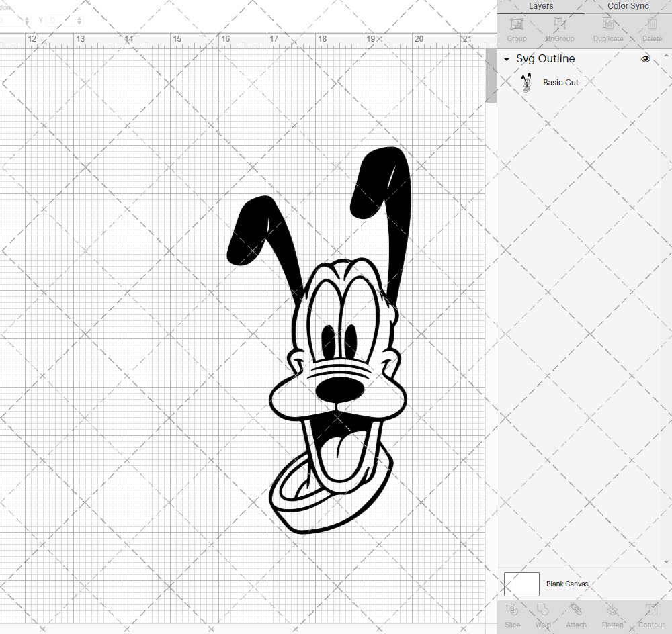
Task: Increase the Y value with the up stepper
Action: pos(79,17)
